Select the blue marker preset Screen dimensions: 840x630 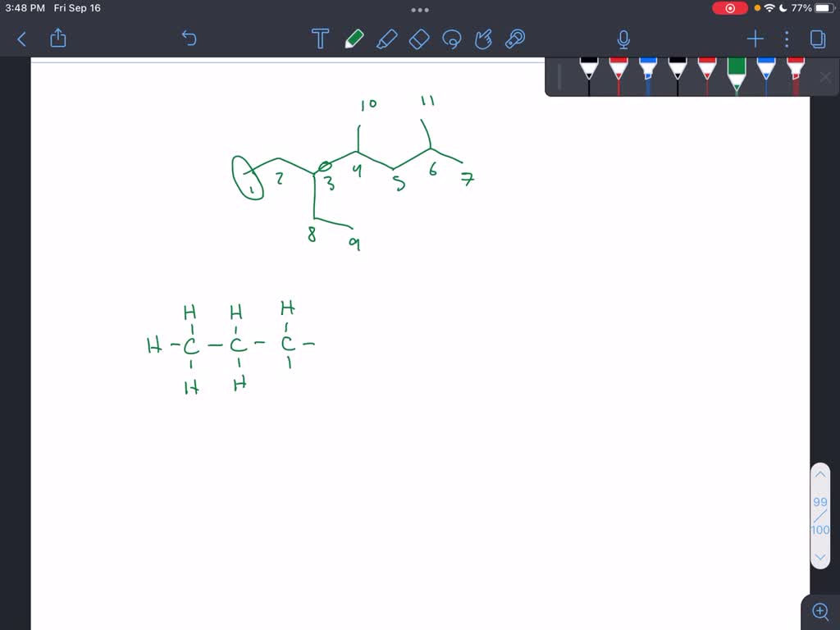(647, 78)
